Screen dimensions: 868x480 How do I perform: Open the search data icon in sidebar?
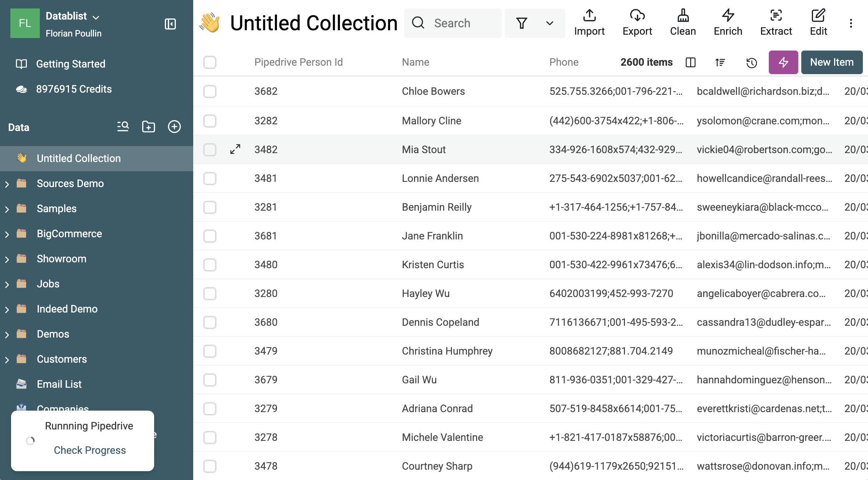click(x=123, y=127)
